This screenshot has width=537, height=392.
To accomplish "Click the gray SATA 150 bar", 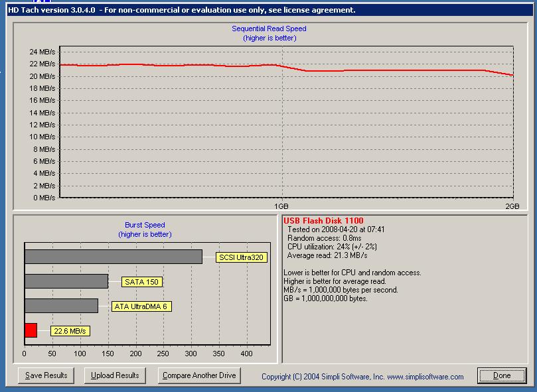I will point(66,281).
